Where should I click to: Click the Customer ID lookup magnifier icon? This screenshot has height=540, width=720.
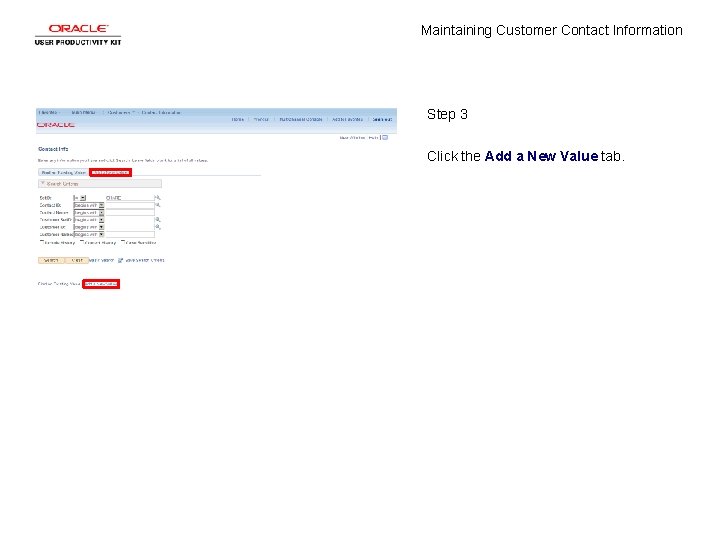tap(158, 227)
